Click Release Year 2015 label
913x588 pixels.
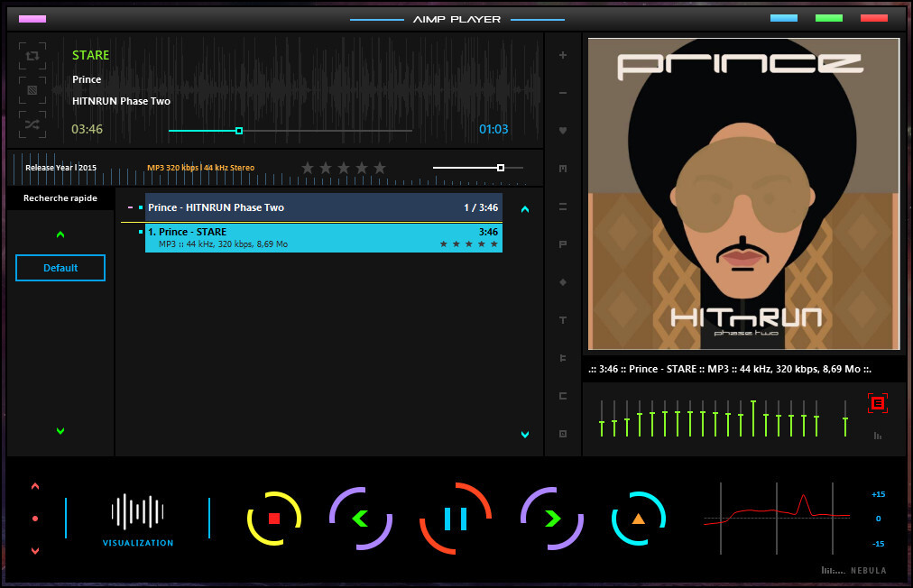point(60,168)
